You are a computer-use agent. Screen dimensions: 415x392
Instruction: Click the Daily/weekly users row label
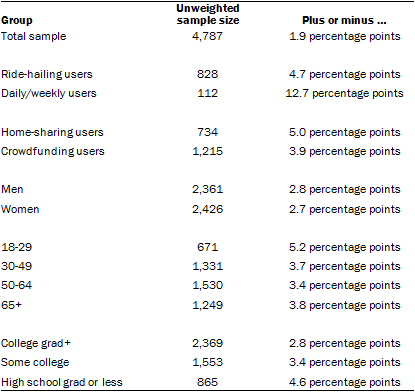(49, 94)
